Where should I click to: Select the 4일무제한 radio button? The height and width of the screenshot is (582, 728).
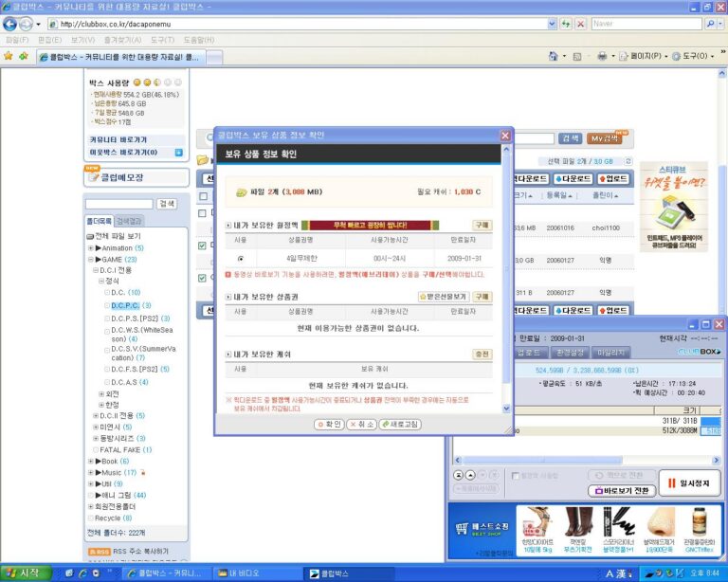coord(241,259)
